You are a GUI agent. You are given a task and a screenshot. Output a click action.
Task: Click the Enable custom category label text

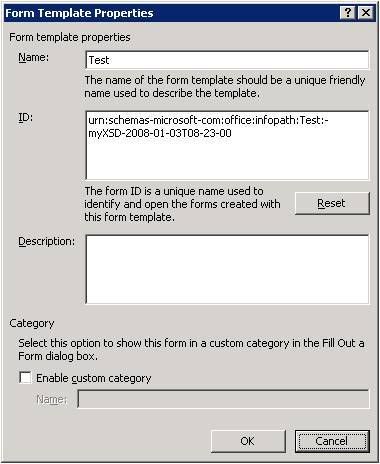click(94, 378)
